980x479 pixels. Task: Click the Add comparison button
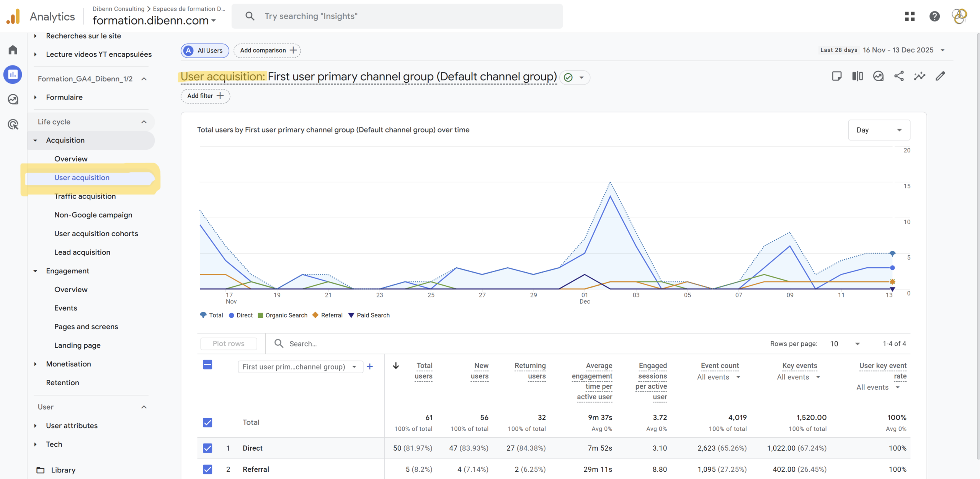click(267, 51)
